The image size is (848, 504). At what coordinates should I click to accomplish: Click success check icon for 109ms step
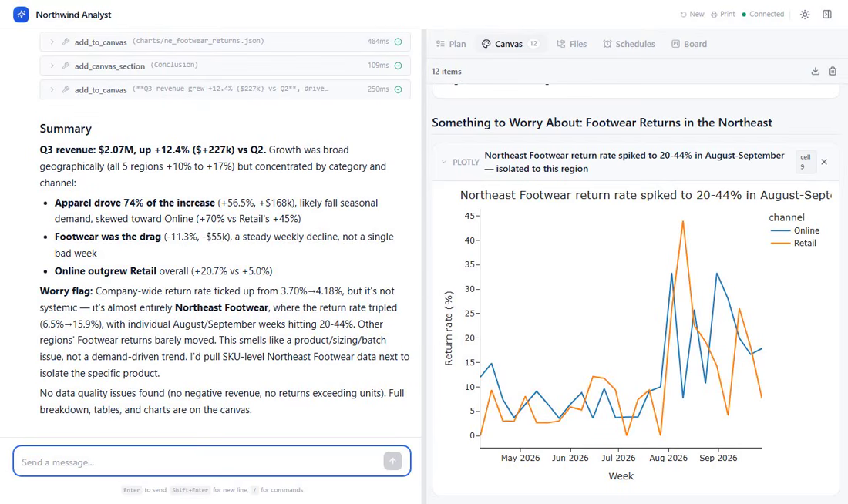coord(398,66)
